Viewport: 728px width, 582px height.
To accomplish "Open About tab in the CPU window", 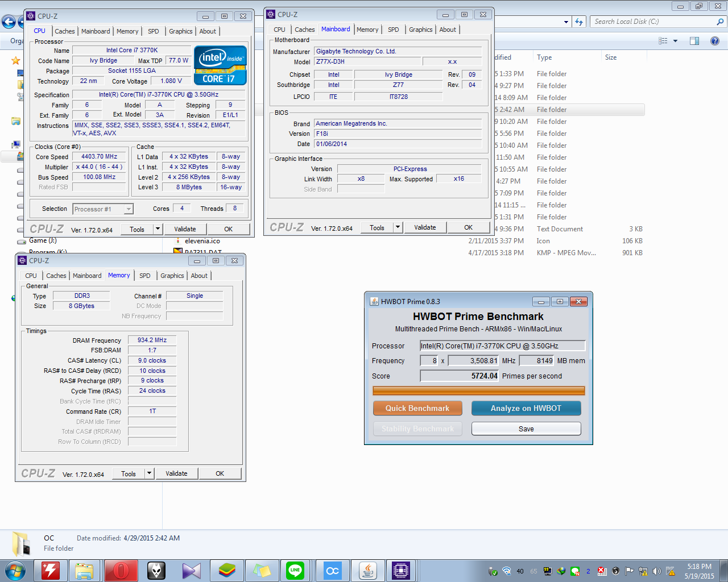I will (x=208, y=31).
